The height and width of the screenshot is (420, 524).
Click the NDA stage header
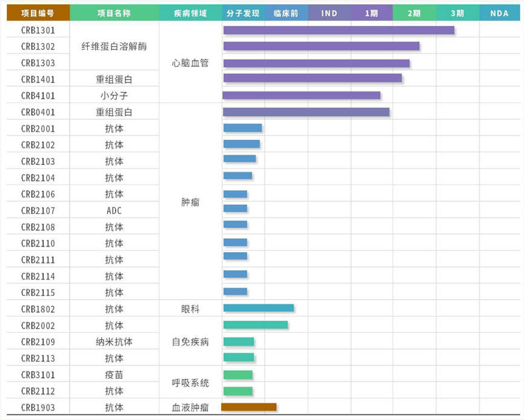click(x=500, y=13)
